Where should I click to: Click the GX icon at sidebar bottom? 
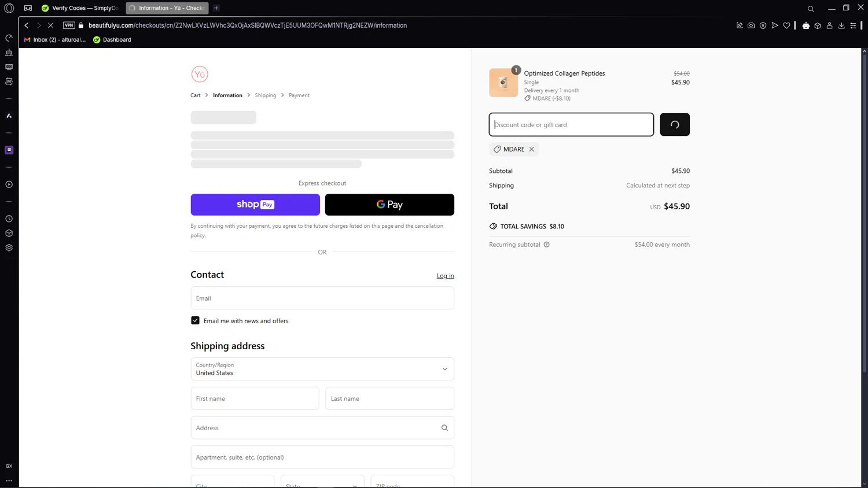(9, 466)
